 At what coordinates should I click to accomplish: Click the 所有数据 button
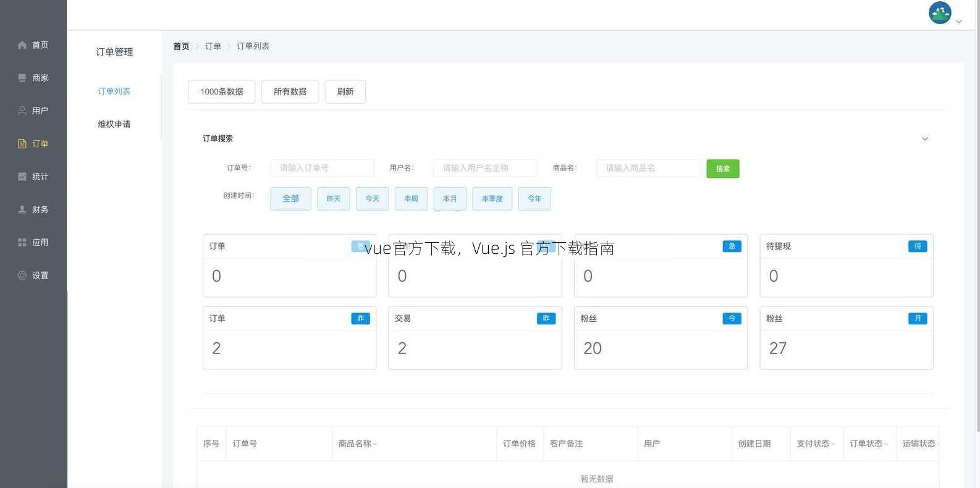290,91
